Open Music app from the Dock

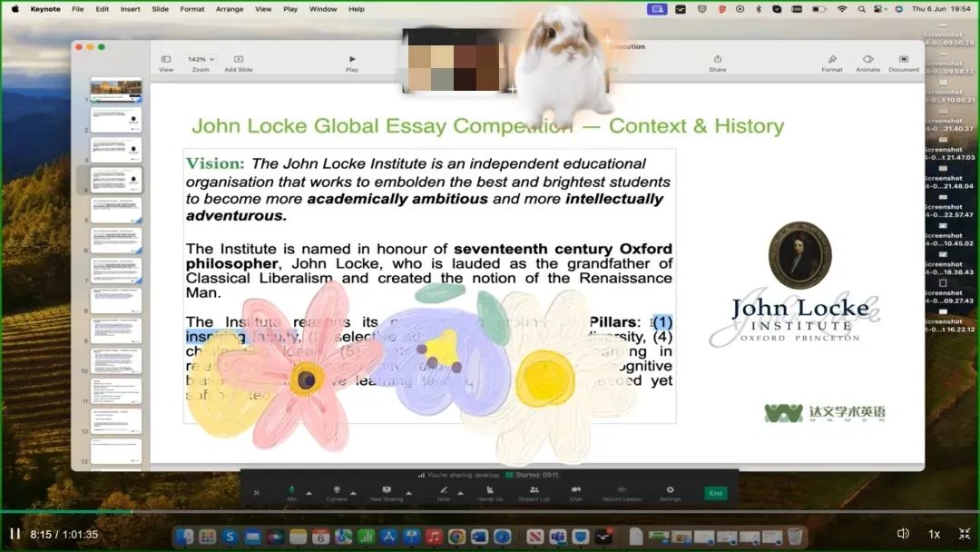click(x=434, y=537)
